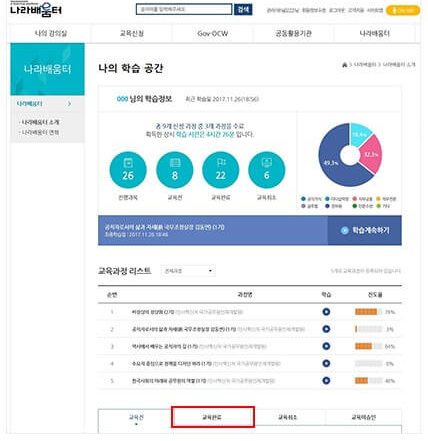Image resolution: width=428 pixels, height=441 pixels.
Task: Click the study icon in course row 2
Action: 326,329
